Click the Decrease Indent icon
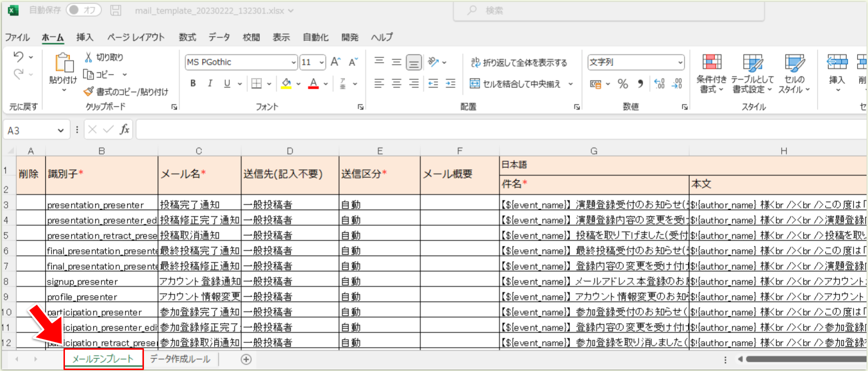868x371 pixels. click(433, 83)
